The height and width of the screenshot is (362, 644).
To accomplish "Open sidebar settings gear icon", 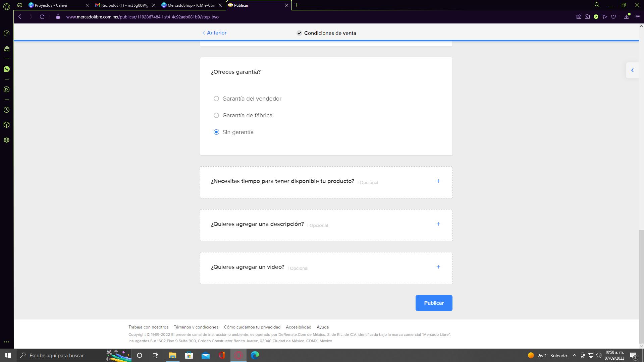I will pyautogui.click(x=6, y=140).
